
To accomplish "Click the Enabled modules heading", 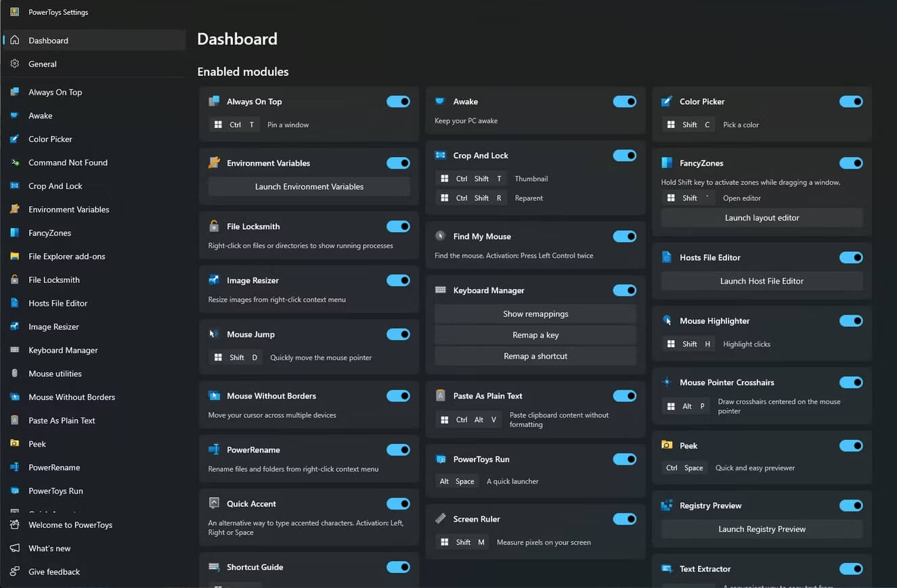I will (243, 72).
